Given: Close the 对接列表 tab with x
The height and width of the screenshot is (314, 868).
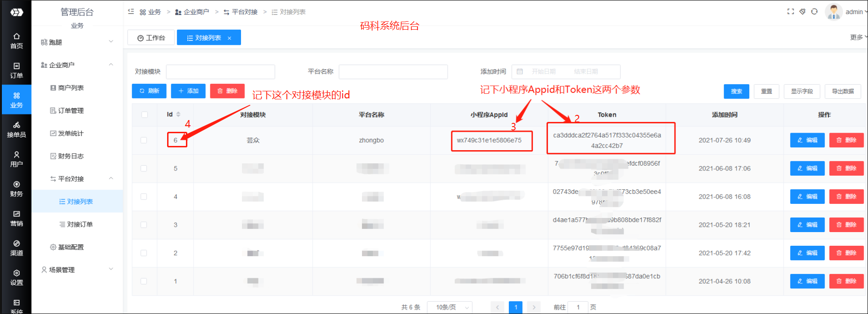Looking at the screenshot, I should coord(229,38).
